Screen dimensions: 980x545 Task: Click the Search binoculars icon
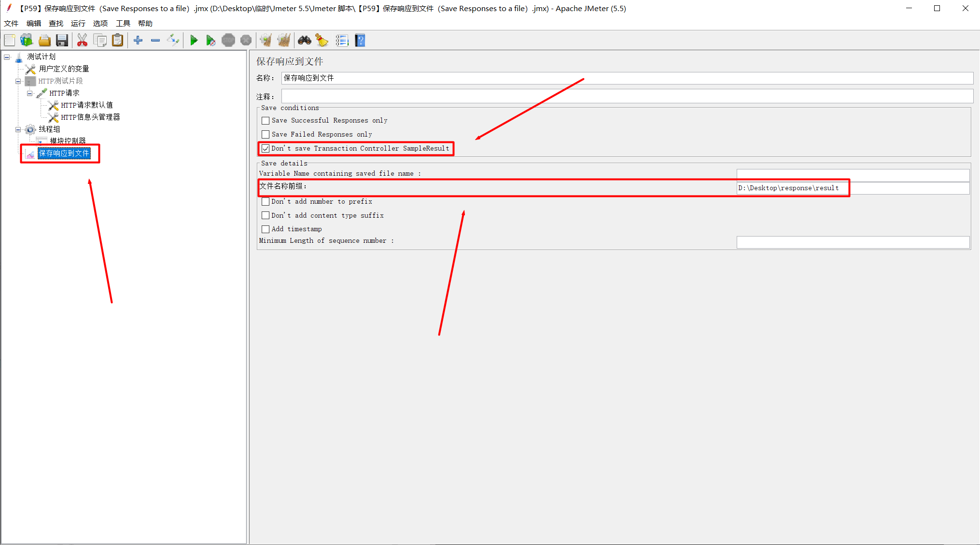304,41
